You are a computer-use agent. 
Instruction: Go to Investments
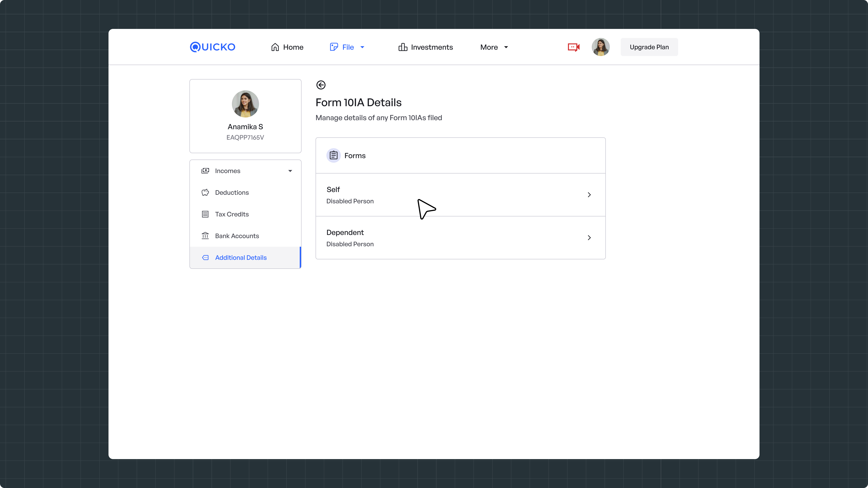coord(426,47)
